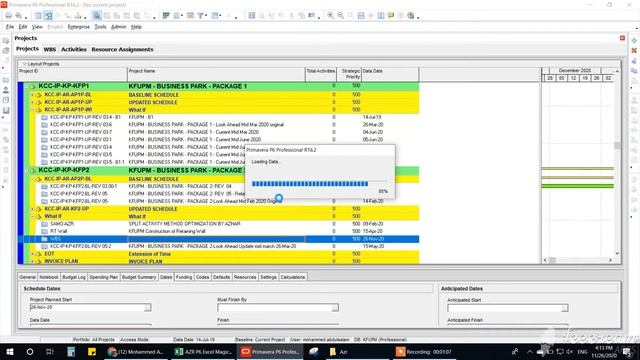
Task: Expand the KCC-IP-AR-AP1P-UP updated schedule node
Action: [33, 102]
